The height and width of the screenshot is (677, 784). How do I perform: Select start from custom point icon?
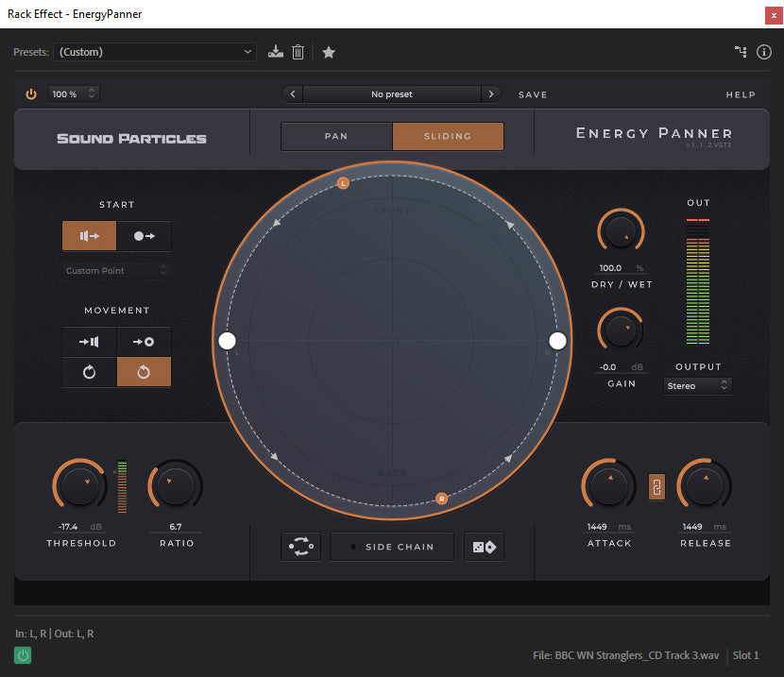[x=144, y=236]
